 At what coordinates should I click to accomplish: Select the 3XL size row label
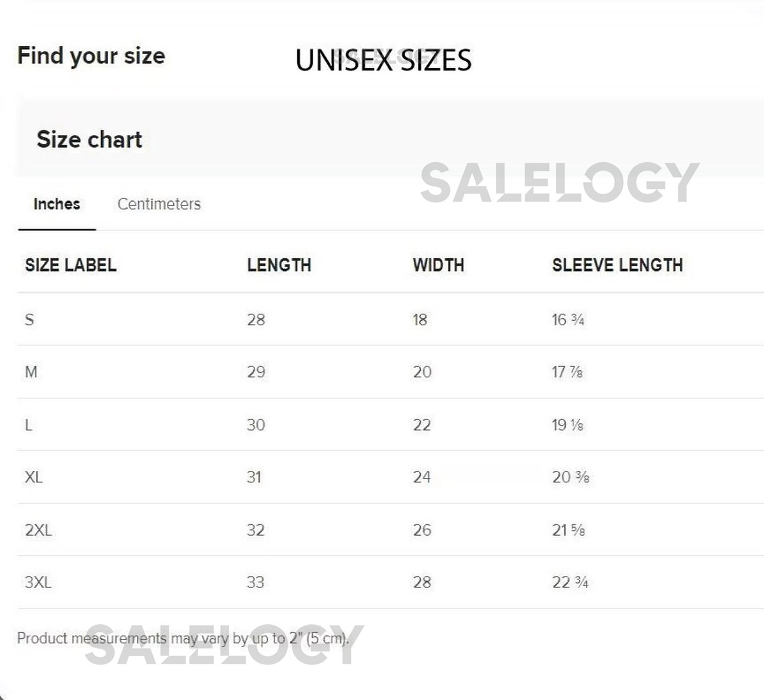[x=38, y=582]
